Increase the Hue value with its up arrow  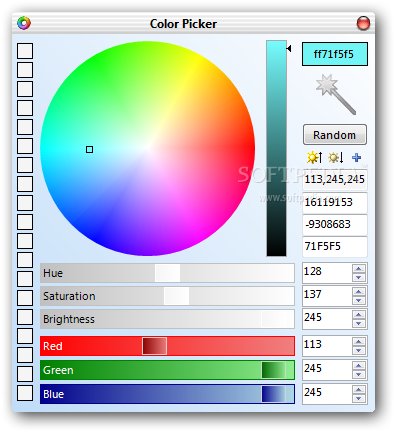[x=359, y=269]
